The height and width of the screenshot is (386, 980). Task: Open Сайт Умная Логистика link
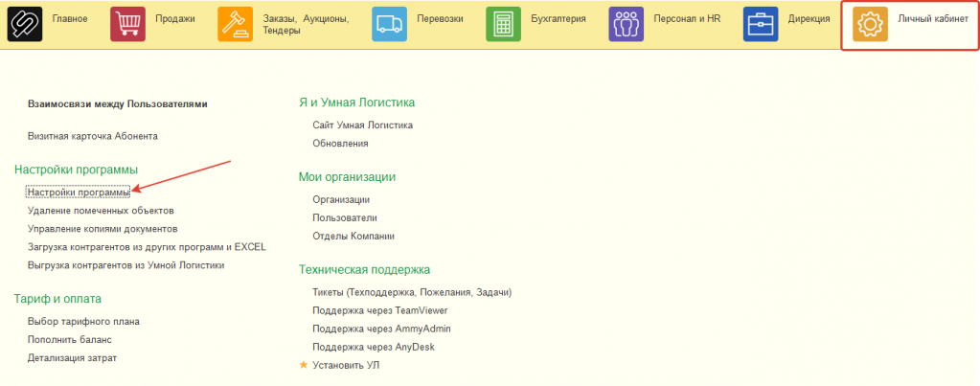[362, 125]
